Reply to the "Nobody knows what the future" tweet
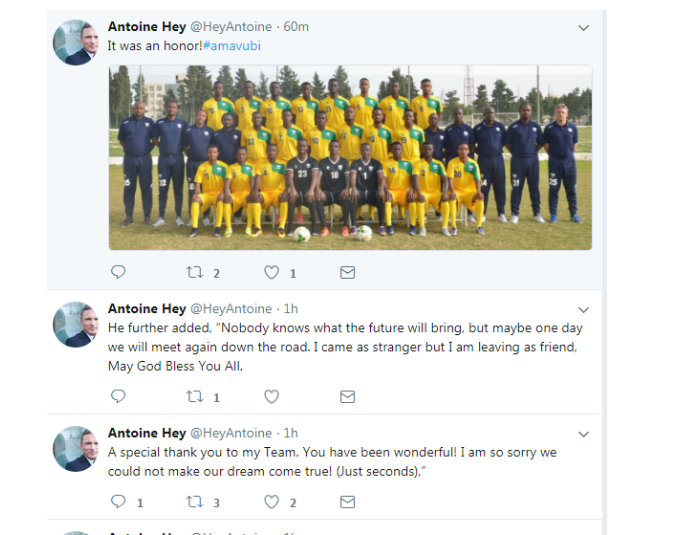700x535 pixels. click(118, 397)
